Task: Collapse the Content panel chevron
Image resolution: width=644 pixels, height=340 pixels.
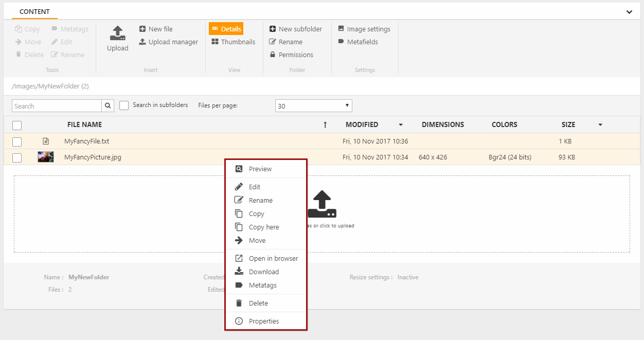Action: [629, 12]
